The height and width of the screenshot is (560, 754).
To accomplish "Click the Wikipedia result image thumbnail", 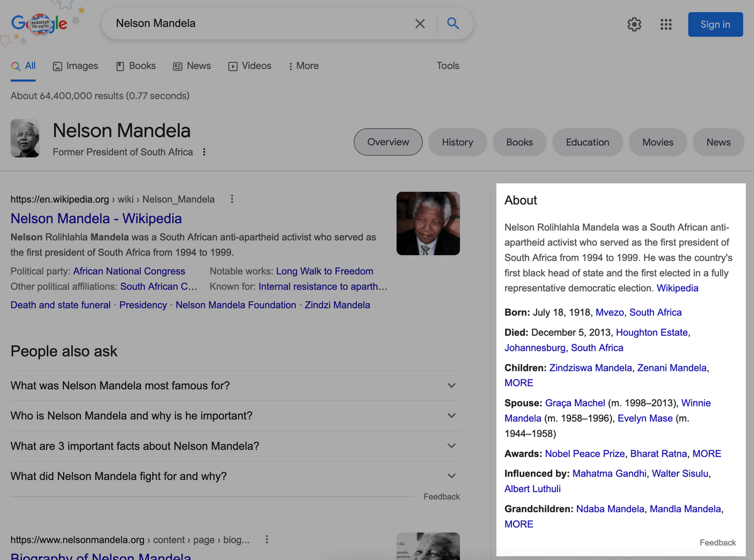I will click(x=428, y=223).
